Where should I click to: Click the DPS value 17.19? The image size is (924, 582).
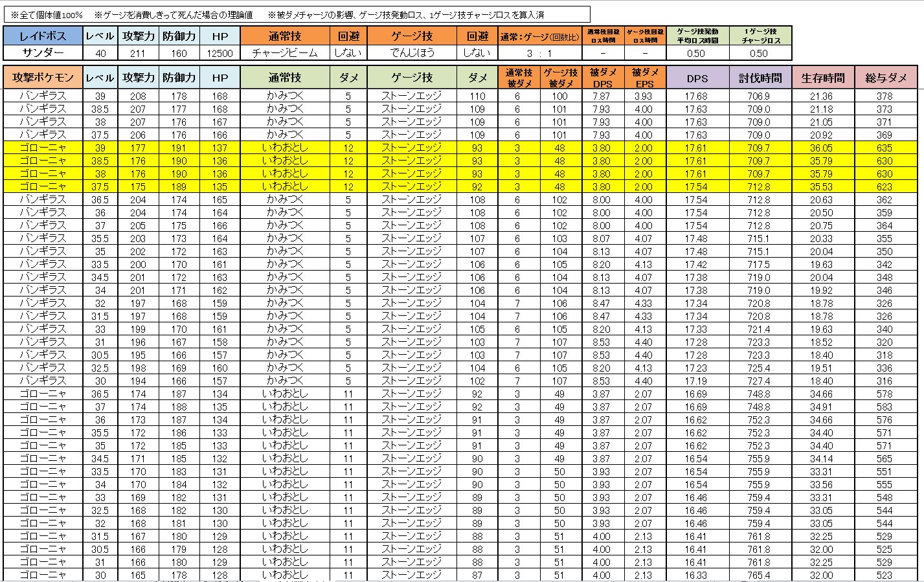[696, 381]
